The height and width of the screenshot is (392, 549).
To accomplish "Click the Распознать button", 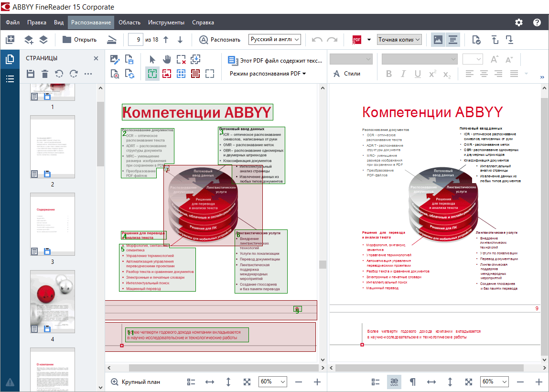I will (220, 40).
